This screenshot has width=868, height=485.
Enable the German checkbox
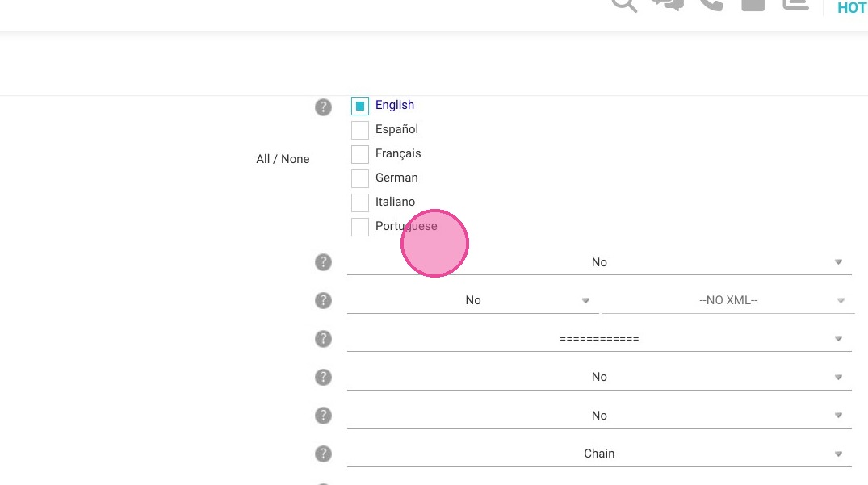[360, 178]
